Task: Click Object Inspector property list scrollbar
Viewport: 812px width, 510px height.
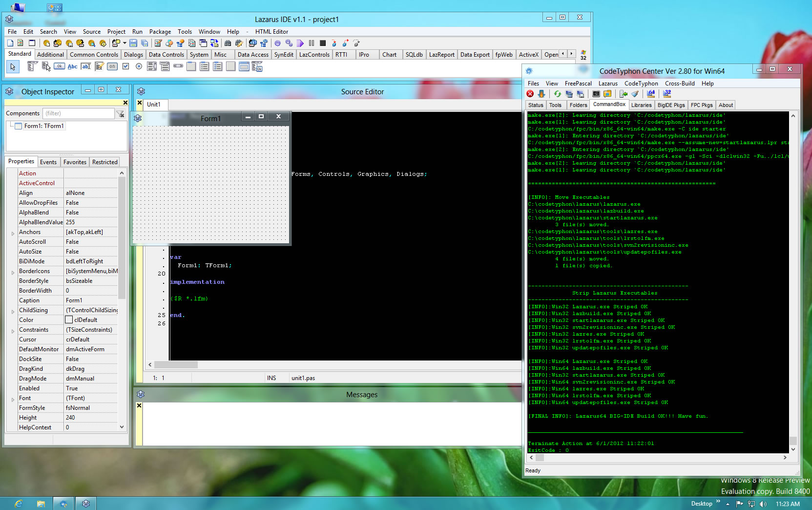Action: (122, 237)
